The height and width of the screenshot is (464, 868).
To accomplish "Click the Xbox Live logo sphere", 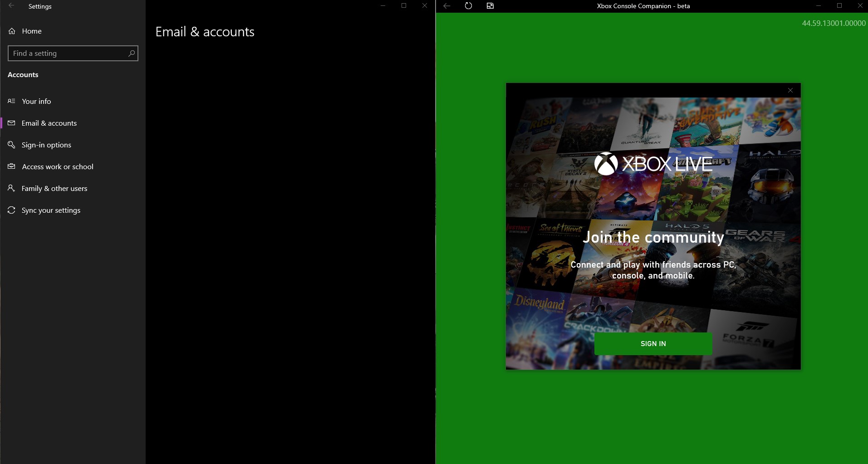I will (606, 163).
